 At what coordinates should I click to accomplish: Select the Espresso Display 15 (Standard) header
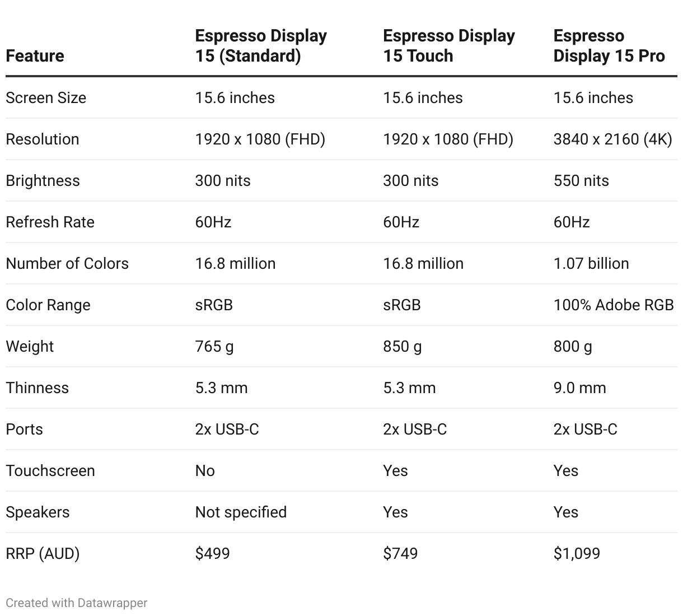[x=261, y=46]
